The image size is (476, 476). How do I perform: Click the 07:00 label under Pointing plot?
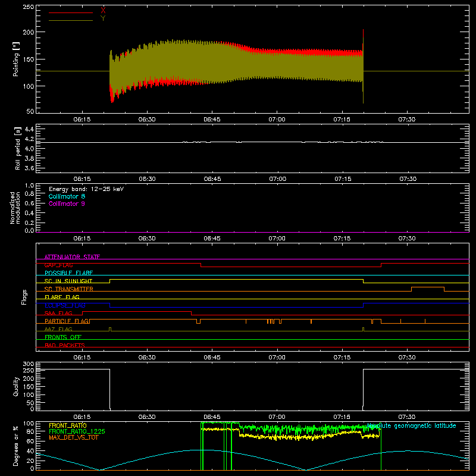(277, 120)
